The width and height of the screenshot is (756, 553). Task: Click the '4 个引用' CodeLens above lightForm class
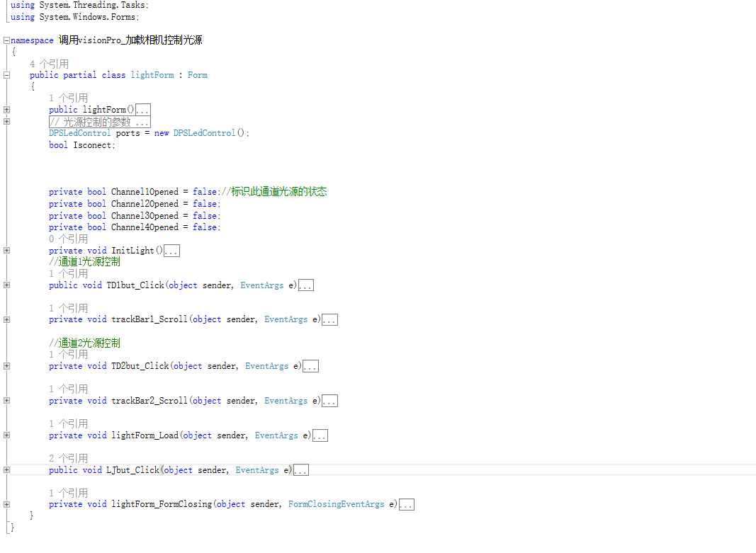tap(49, 64)
